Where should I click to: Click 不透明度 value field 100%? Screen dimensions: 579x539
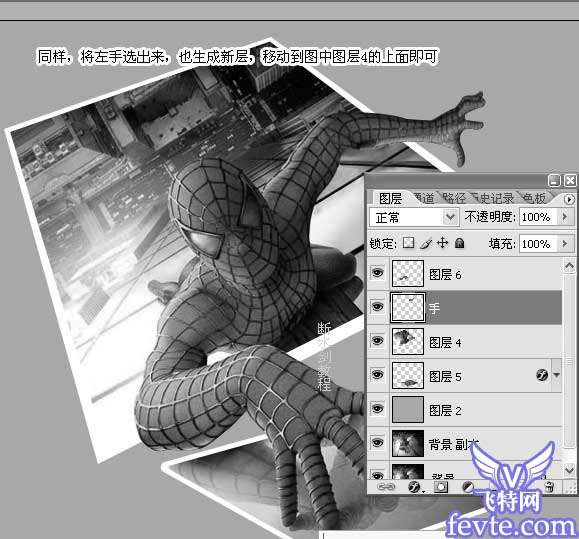click(x=539, y=217)
